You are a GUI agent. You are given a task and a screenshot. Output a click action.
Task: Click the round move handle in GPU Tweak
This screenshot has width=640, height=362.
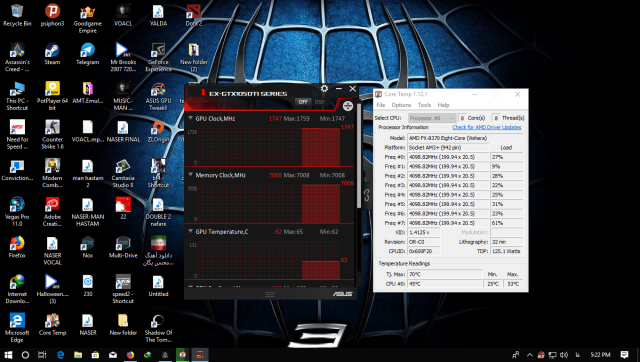click(x=348, y=106)
